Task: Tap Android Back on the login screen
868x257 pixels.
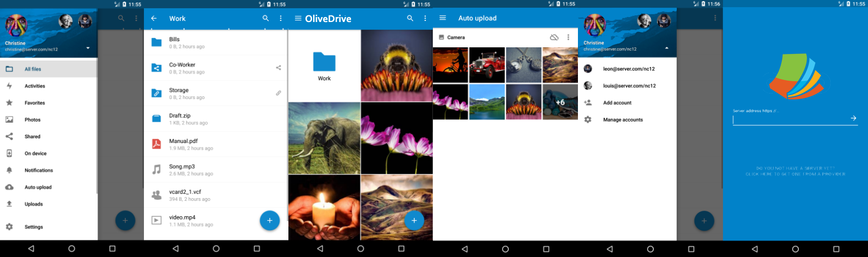Action: click(x=755, y=249)
